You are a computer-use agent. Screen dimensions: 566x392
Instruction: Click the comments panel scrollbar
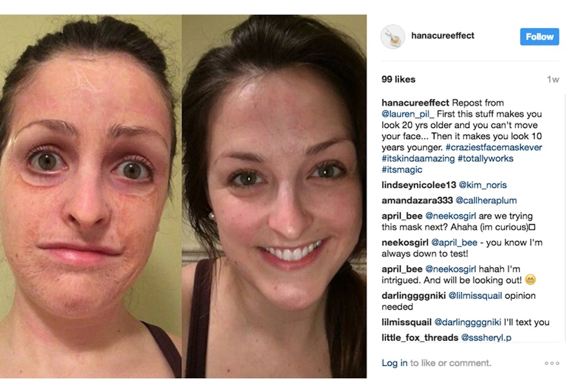[564, 216]
